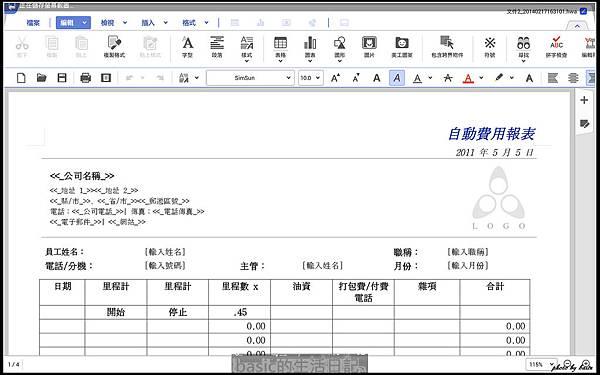Toggle center text alignment
This screenshot has width=600, height=375.
(573, 78)
